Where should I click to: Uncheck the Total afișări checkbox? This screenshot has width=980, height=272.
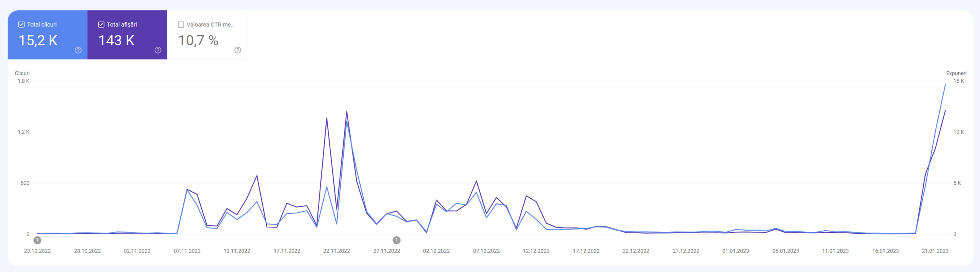coord(101,25)
